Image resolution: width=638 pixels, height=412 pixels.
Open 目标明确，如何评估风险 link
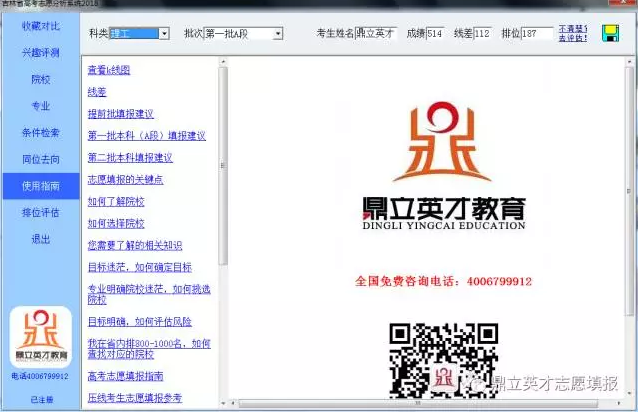[x=140, y=322]
